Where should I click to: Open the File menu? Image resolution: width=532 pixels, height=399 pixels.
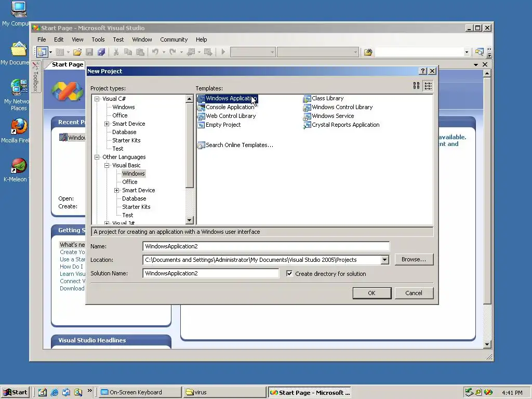tap(42, 39)
